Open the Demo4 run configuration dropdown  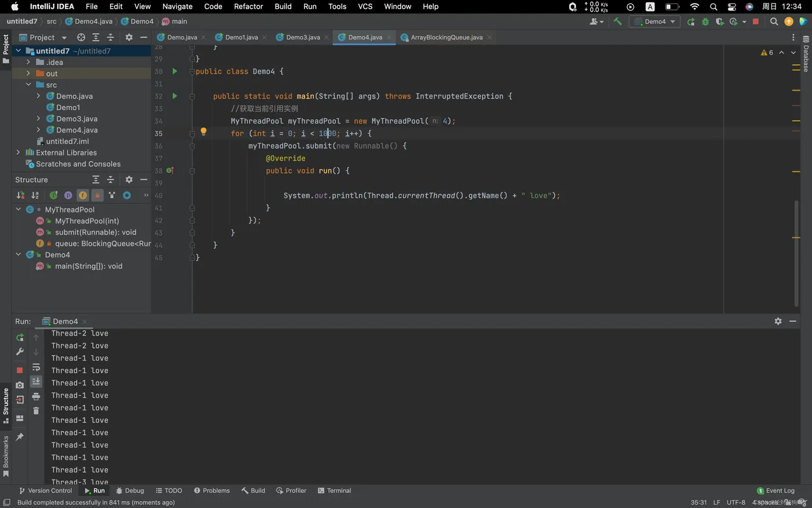point(655,21)
